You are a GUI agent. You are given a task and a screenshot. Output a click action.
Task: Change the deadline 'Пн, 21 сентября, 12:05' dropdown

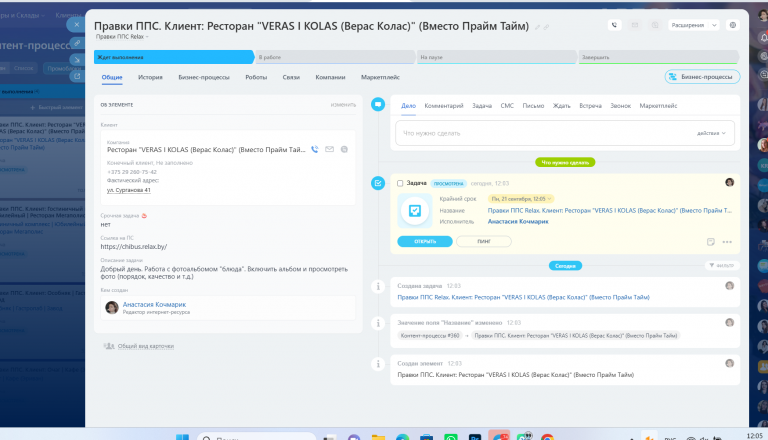(521, 199)
